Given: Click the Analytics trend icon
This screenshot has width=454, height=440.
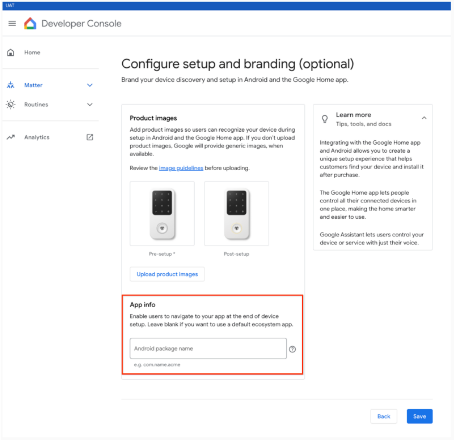Looking at the screenshot, I should [11, 137].
